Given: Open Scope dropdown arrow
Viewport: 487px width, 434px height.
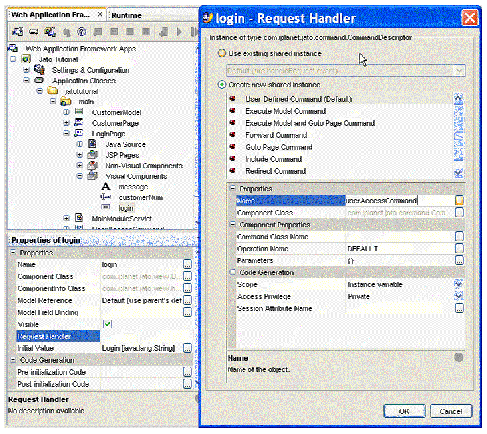Looking at the screenshot, I should [459, 284].
